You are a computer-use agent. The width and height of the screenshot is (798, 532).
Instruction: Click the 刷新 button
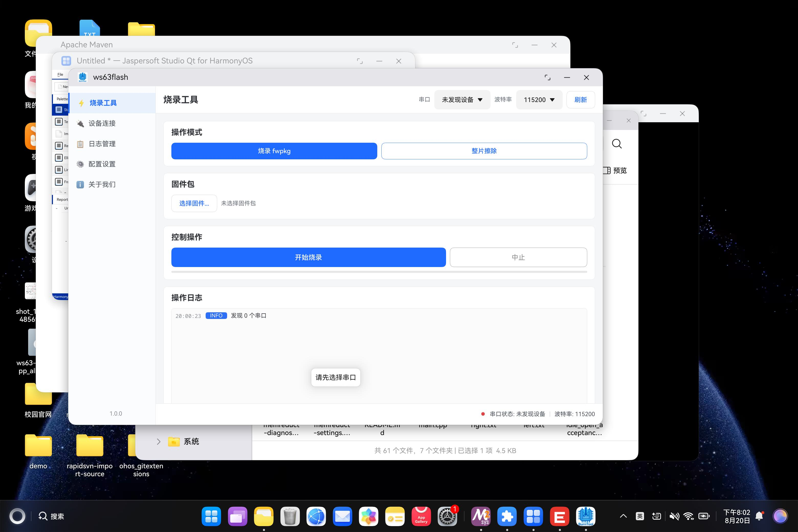(581, 100)
